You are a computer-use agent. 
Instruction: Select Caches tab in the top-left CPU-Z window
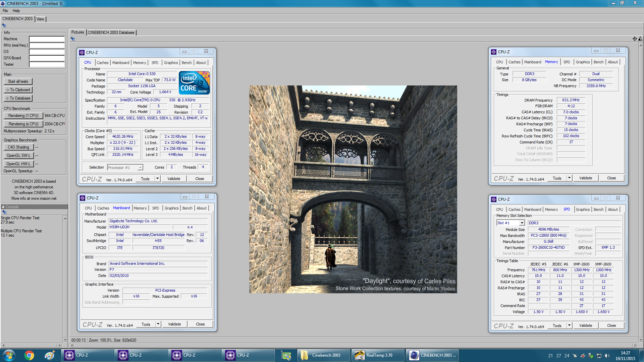(x=103, y=63)
